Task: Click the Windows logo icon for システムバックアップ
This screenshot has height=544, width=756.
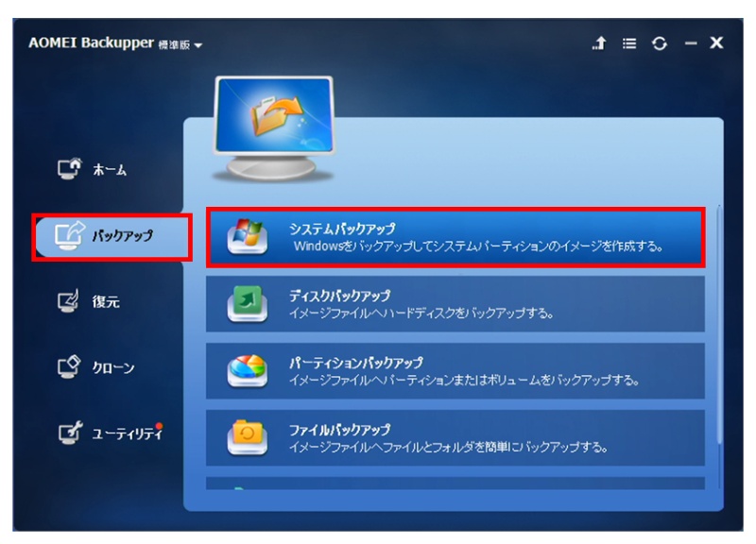Action: (247, 237)
